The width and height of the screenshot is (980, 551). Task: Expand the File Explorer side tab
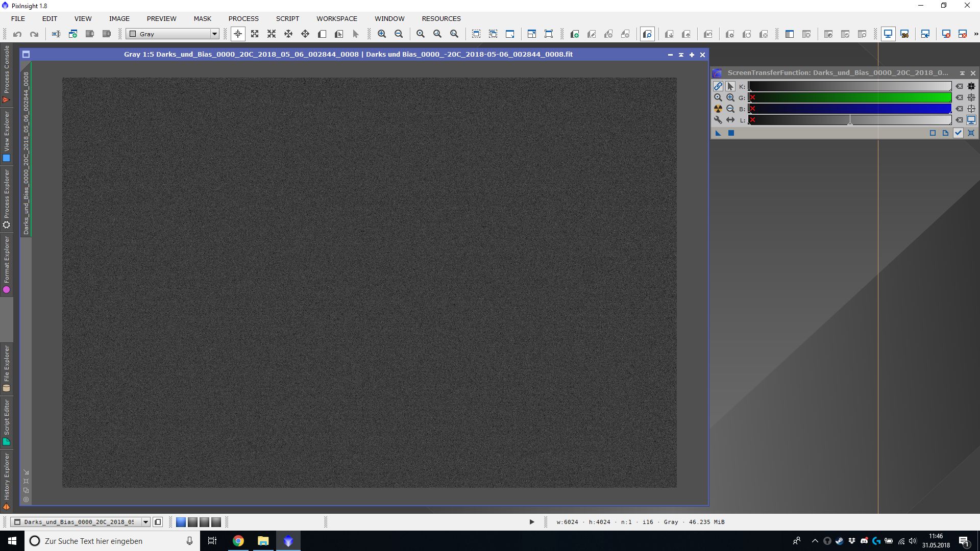7,368
